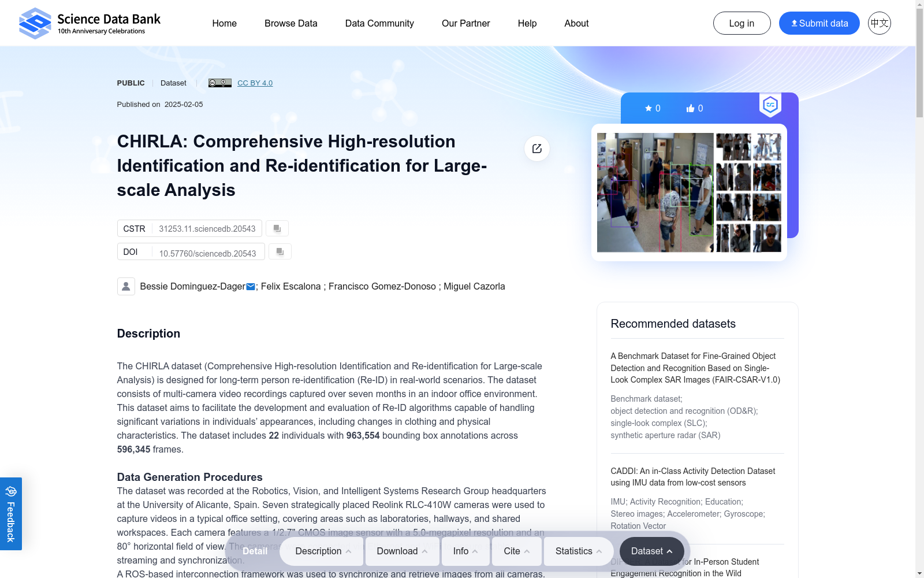
Task: Click the Science Data Bank logo
Action: (90, 23)
